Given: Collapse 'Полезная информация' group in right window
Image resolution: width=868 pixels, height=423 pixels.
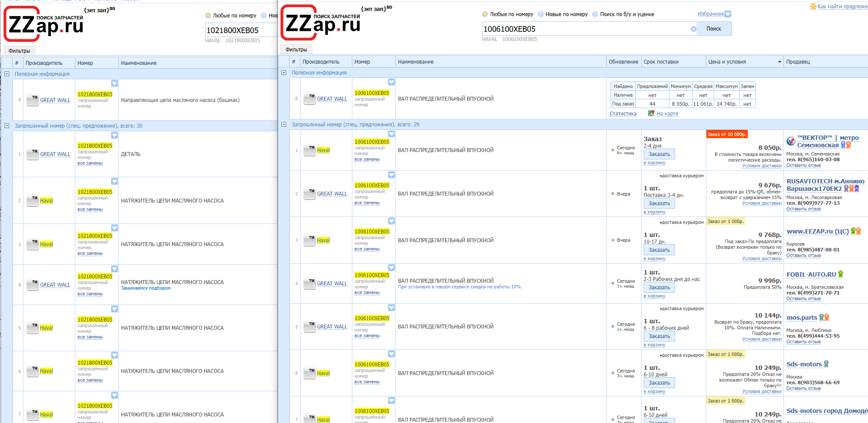Looking at the screenshot, I should [284, 73].
